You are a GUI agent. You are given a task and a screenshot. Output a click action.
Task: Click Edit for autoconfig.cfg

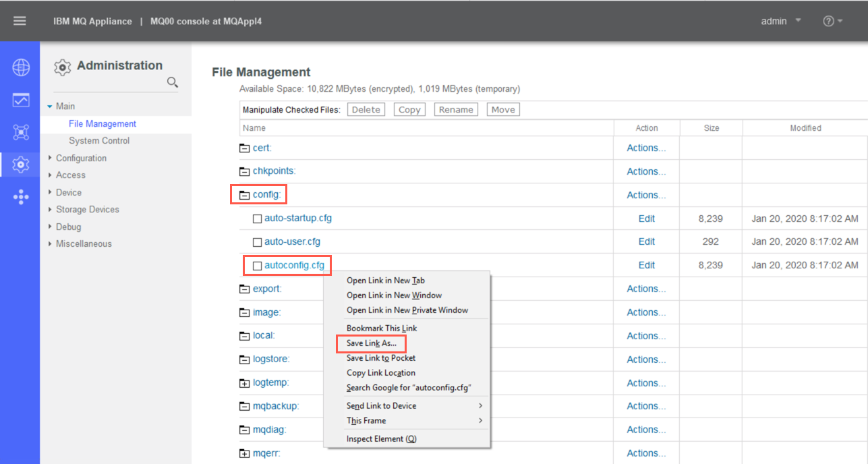click(x=647, y=265)
